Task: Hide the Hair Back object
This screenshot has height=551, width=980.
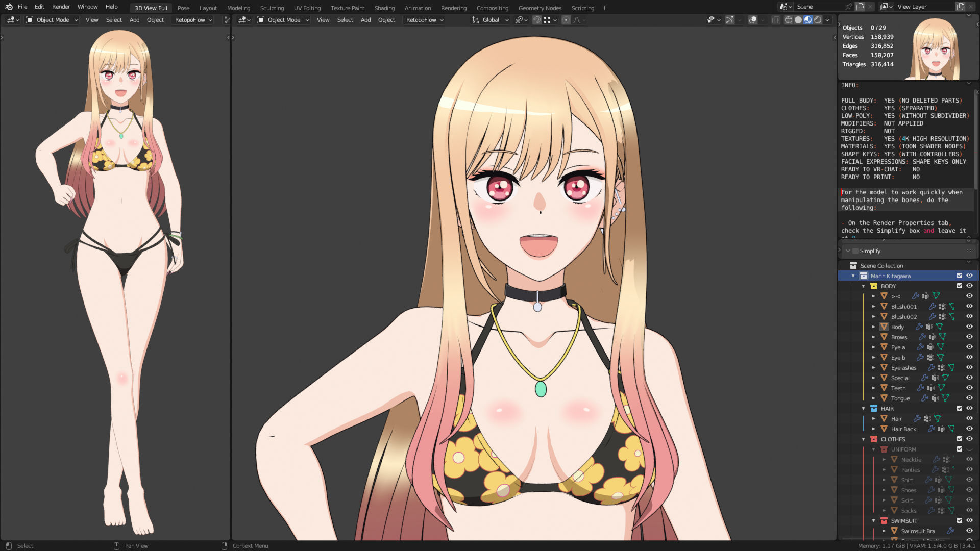Action: tap(969, 429)
